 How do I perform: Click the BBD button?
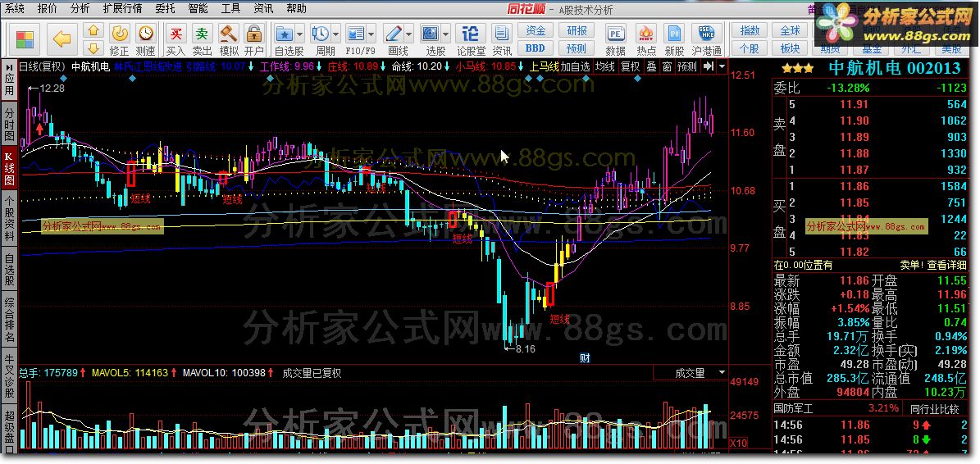click(536, 48)
